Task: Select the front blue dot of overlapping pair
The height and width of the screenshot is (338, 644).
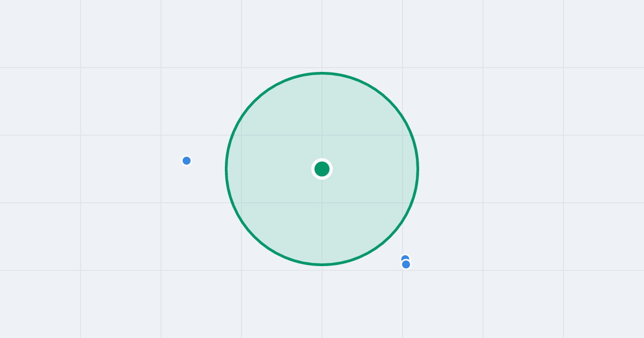Action: click(x=406, y=264)
